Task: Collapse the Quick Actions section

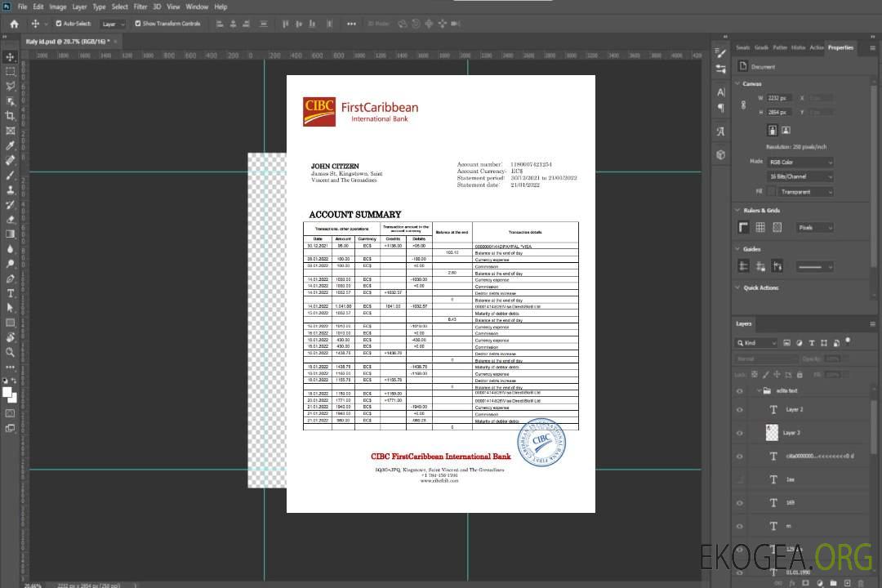Action: click(737, 287)
